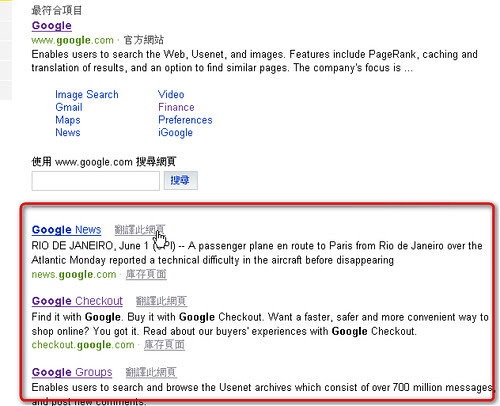Image resolution: width=500 pixels, height=406 pixels.
Task: Open the Google Checkout result title
Action: click(77, 301)
